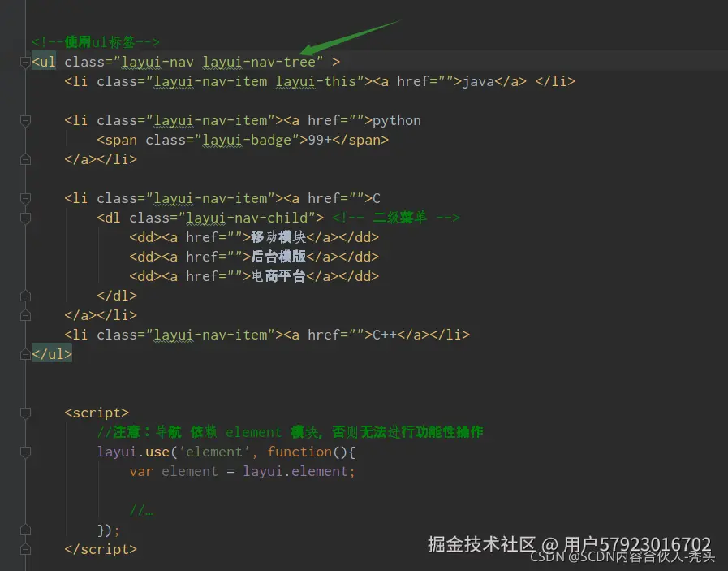
Task: Collapse the fold marker beside the python li line
Action: coord(25,121)
